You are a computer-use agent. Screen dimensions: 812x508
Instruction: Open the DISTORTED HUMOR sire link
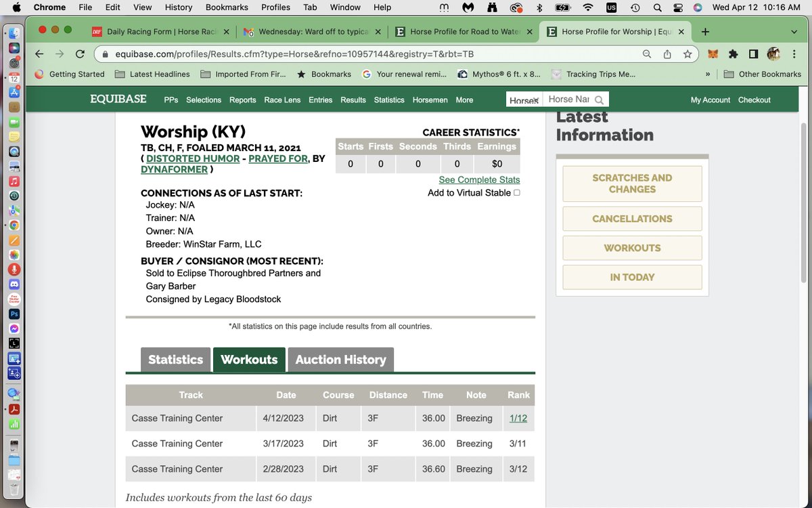(x=193, y=158)
